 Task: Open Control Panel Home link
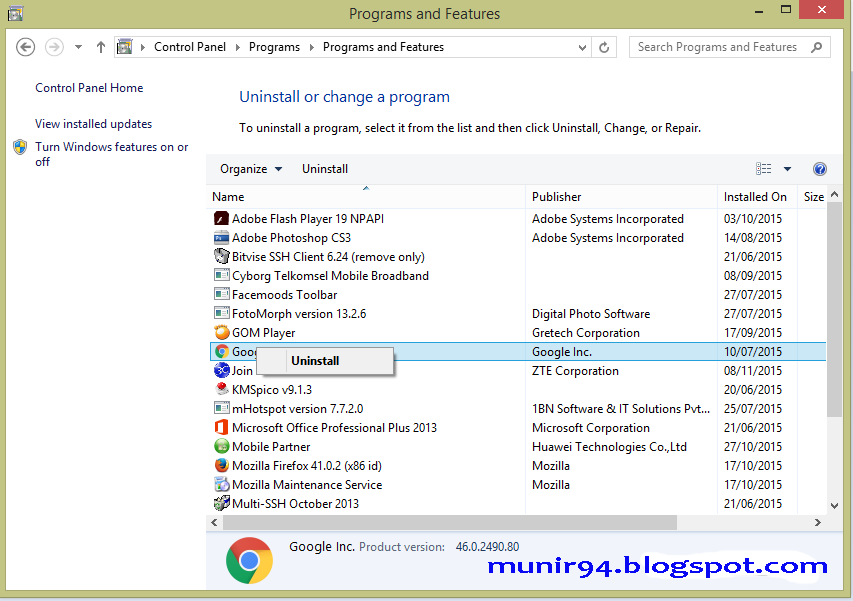(89, 88)
